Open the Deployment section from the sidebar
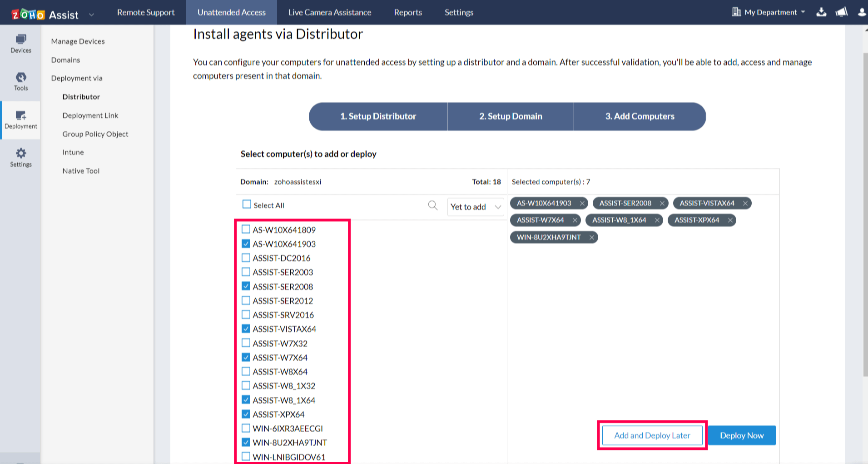This screenshot has width=868, height=464. pos(20,119)
